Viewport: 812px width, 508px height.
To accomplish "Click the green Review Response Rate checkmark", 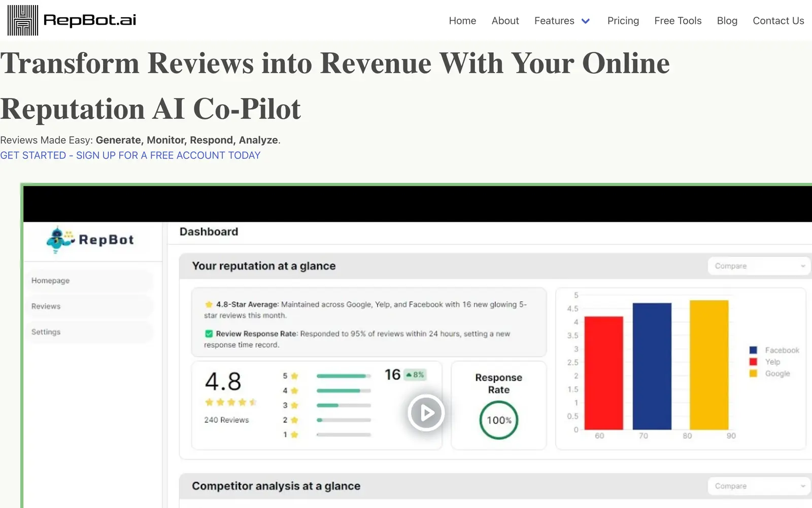I will (209, 334).
